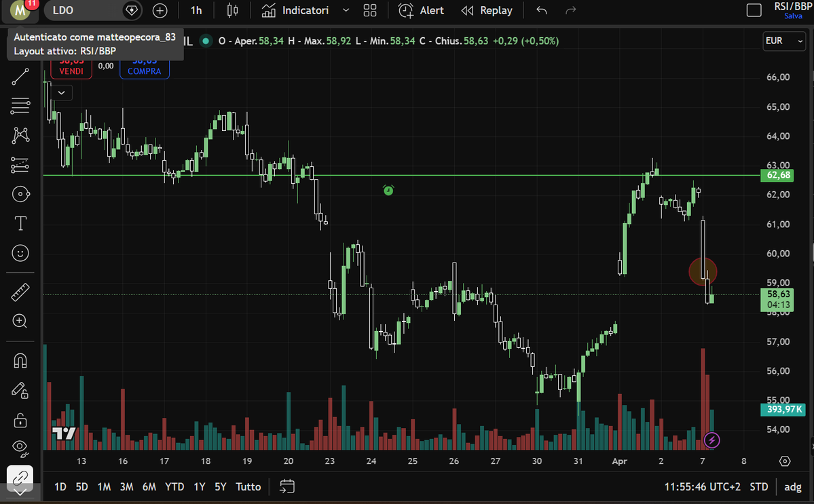Expand the indicators favorites dropdown arrow
Screen dimensions: 814x504
click(346, 10)
